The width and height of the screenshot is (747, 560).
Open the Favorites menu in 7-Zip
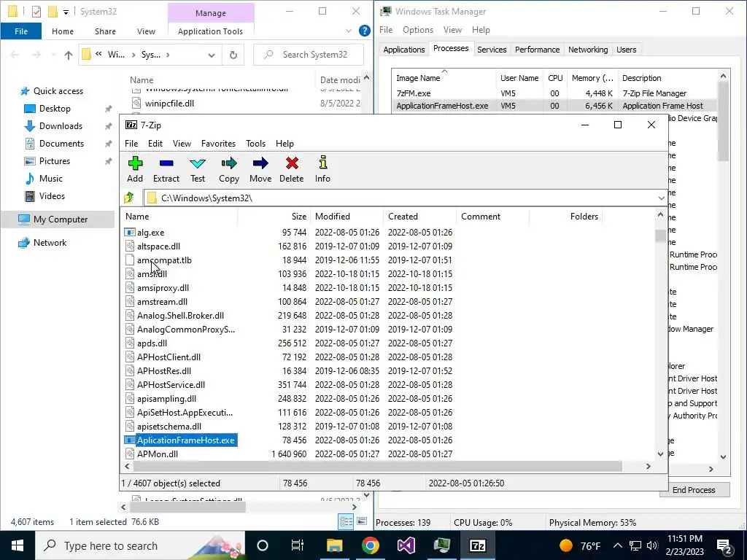tap(218, 144)
